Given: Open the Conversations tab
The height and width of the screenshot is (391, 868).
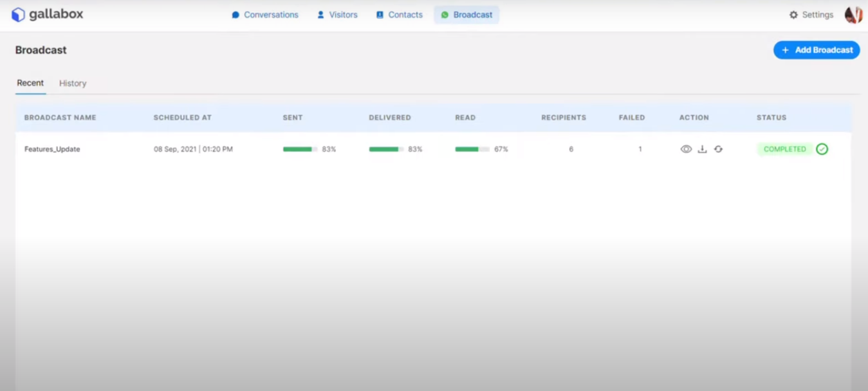Looking at the screenshot, I should click(265, 15).
